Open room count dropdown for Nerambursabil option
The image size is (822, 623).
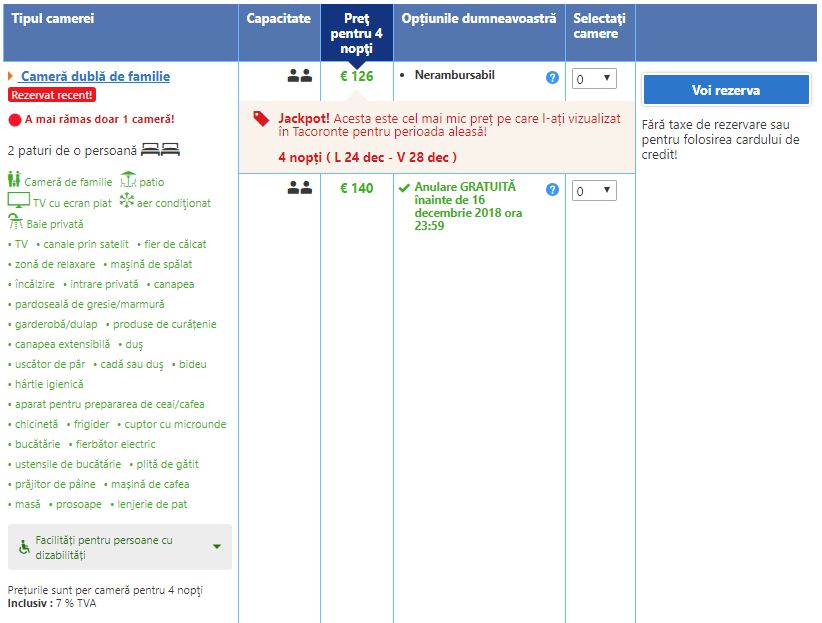pyautogui.click(x=594, y=79)
